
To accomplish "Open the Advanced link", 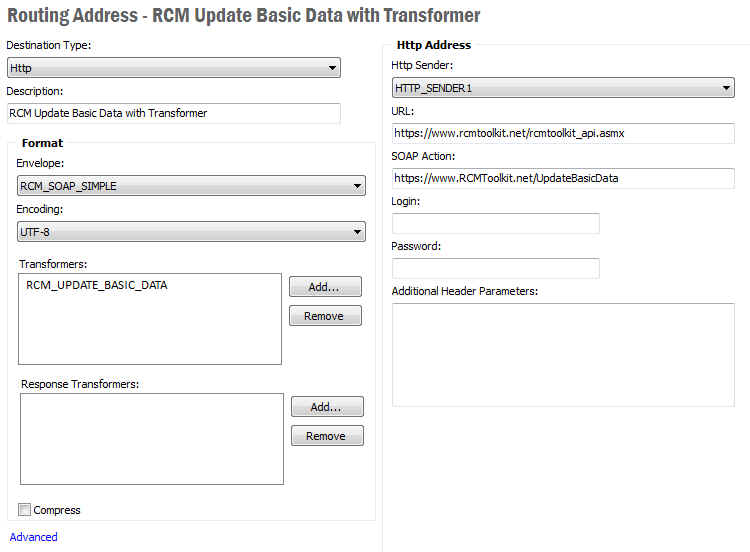I will click(34, 537).
